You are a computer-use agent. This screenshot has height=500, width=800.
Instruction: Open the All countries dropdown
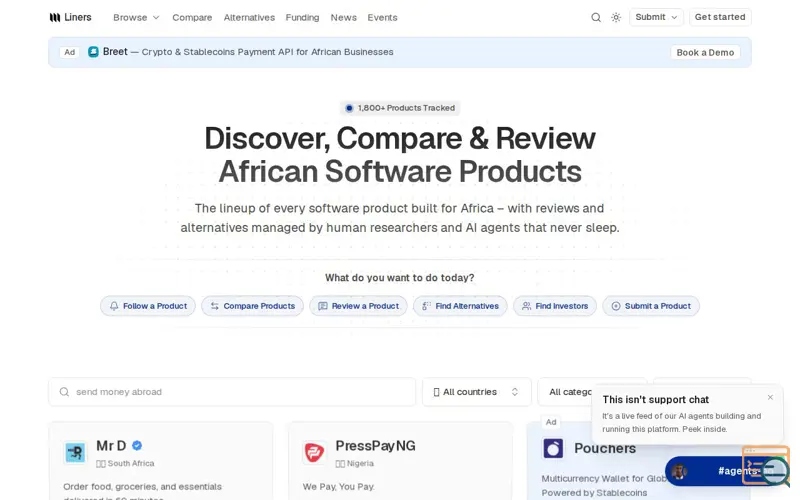[x=477, y=392]
